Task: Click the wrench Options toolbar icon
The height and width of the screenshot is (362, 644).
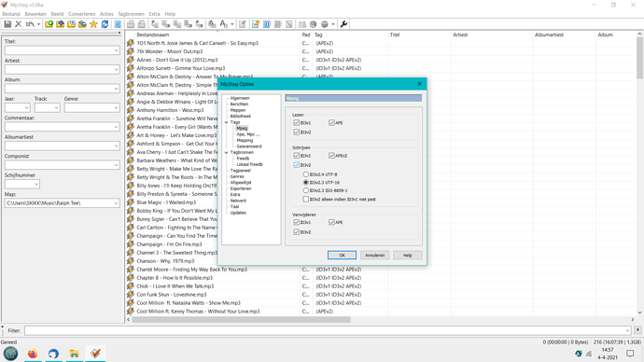Action: [343, 24]
